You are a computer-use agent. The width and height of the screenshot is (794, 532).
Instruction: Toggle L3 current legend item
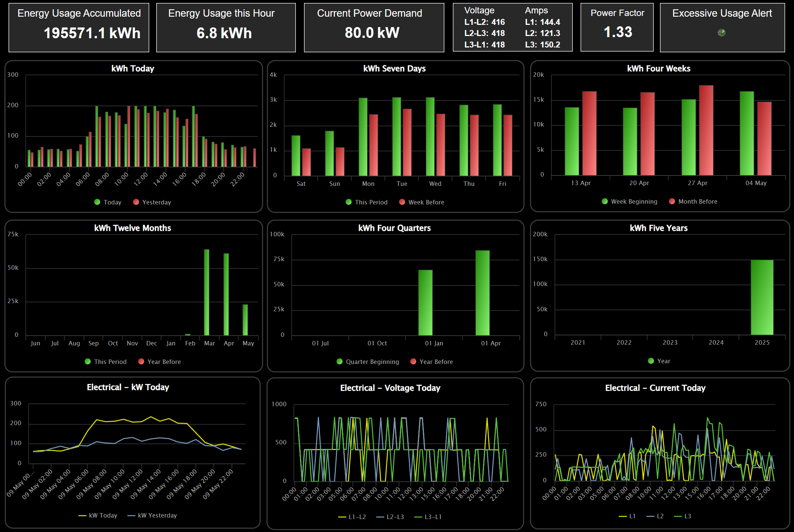(x=683, y=516)
